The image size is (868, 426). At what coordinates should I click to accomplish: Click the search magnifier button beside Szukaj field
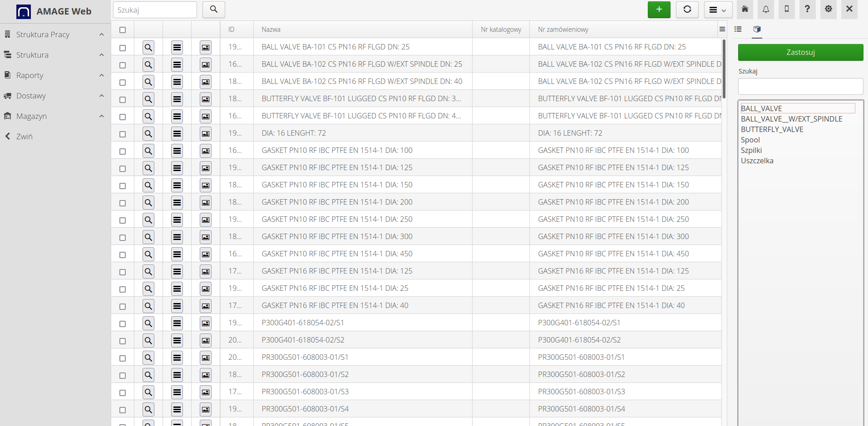[x=214, y=10]
